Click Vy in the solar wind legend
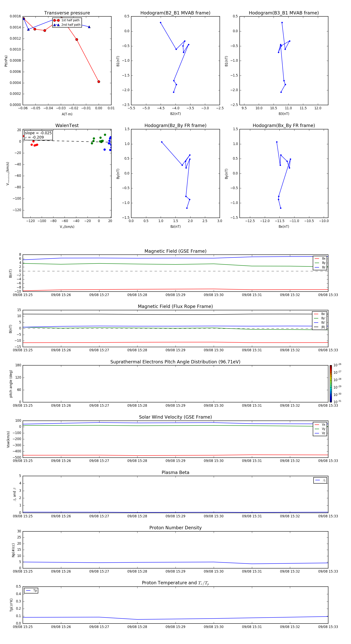This screenshot has height=644, width=351. point(320,429)
